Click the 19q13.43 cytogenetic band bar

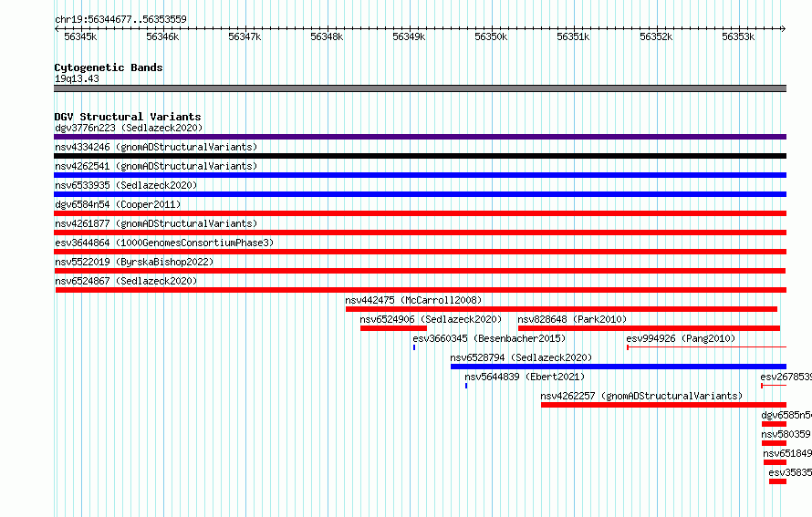tap(420, 88)
